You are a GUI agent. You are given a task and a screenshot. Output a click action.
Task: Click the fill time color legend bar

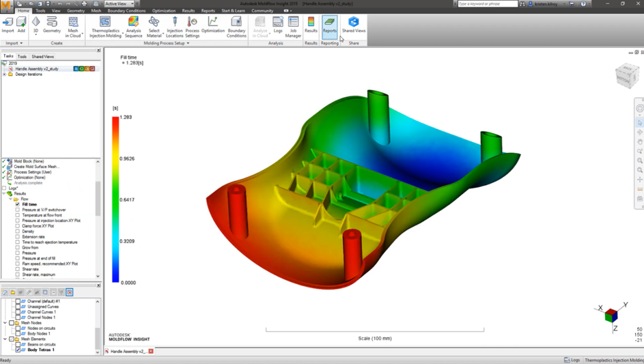pyautogui.click(x=115, y=199)
